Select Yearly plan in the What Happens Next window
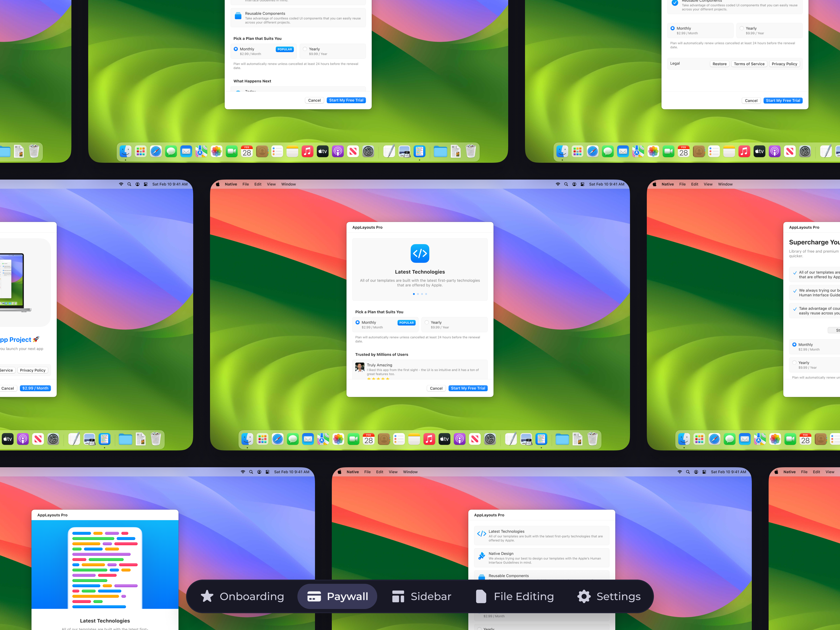Viewport: 840px width, 630px height. coord(333,51)
